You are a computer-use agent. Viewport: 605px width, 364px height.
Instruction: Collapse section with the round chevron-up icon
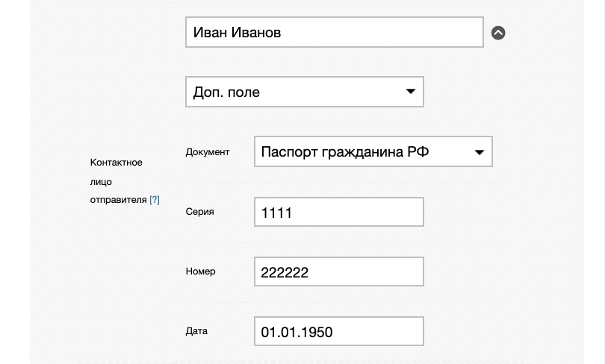(498, 33)
